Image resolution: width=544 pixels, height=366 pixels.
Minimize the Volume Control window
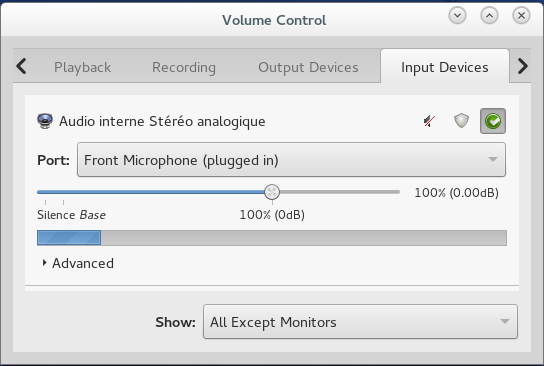tap(457, 16)
